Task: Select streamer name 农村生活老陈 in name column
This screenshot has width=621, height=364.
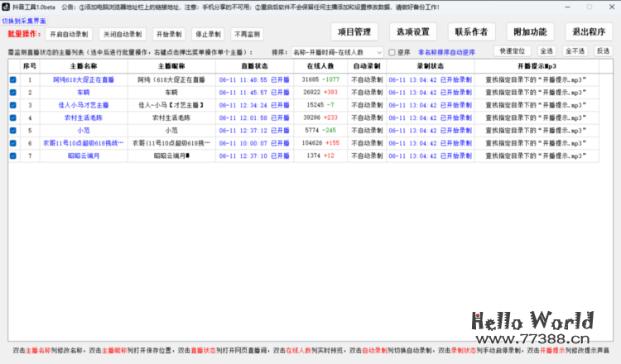Action: [84, 118]
